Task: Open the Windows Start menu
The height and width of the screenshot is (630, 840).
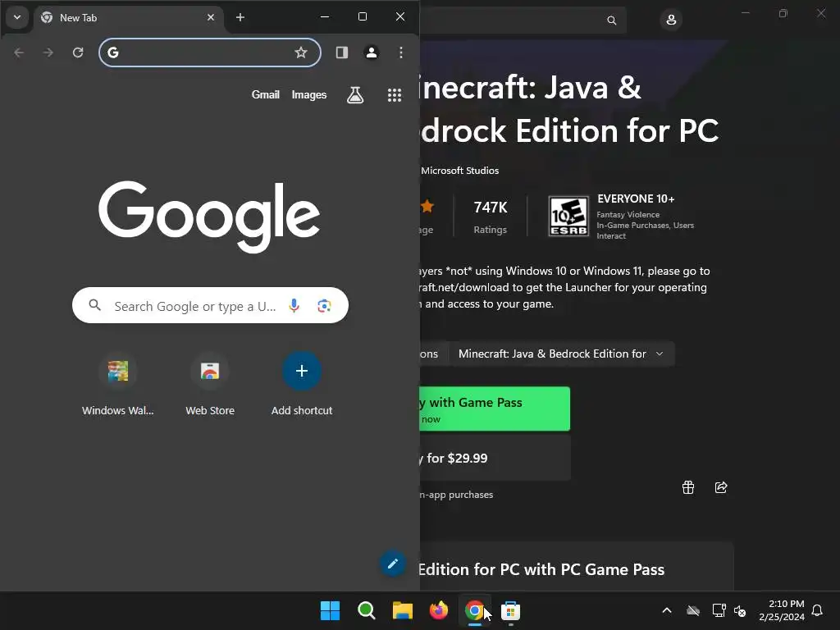Action: 330,610
